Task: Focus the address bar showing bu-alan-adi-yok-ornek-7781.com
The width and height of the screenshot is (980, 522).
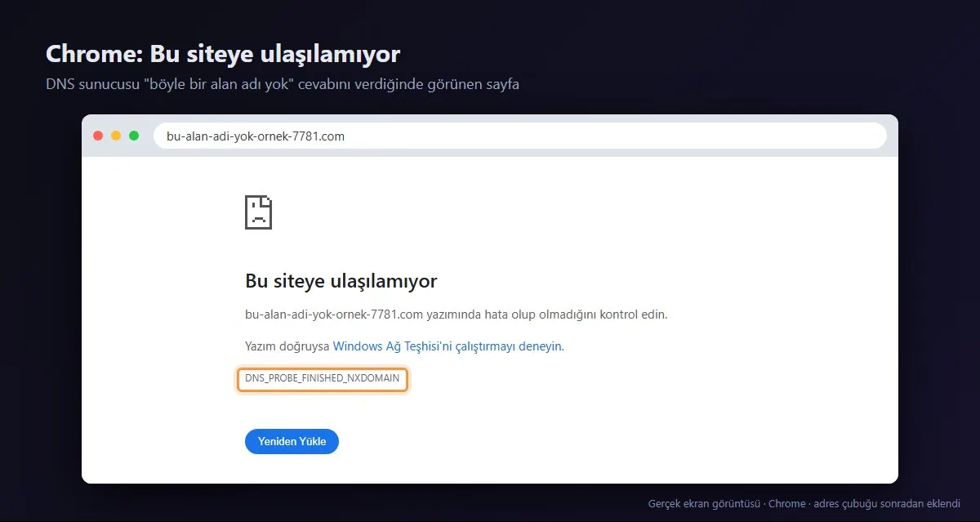Action: point(519,136)
